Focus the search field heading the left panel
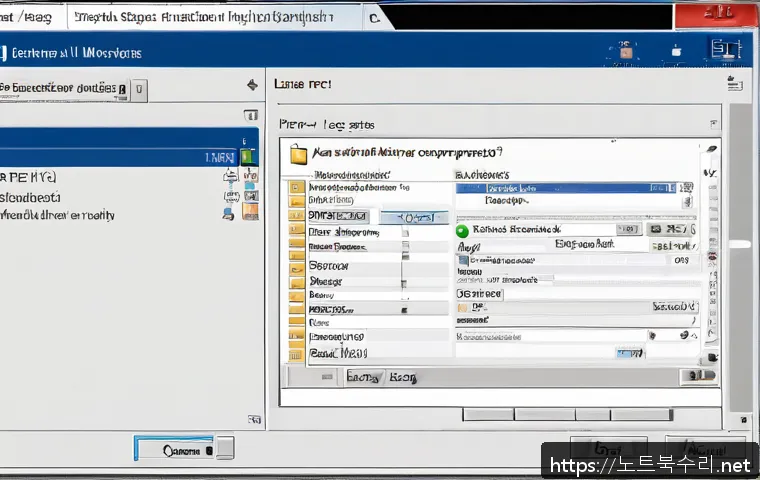Viewport: 760px width, 480px height. click(x=64, y=89)
